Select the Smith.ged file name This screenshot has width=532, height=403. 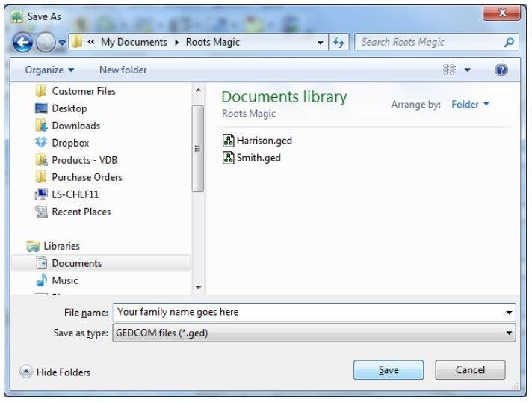[259, 158]
